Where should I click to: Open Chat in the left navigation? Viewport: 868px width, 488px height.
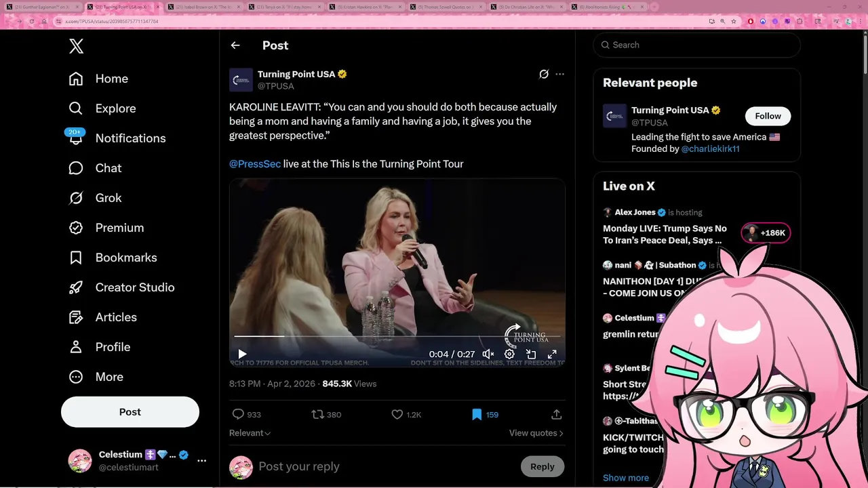pos(95,168)
